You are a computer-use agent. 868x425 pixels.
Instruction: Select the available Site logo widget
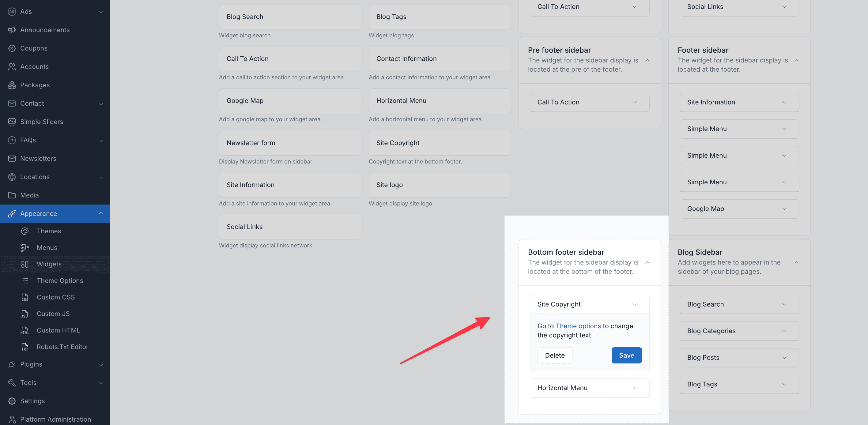click(440, 185)
